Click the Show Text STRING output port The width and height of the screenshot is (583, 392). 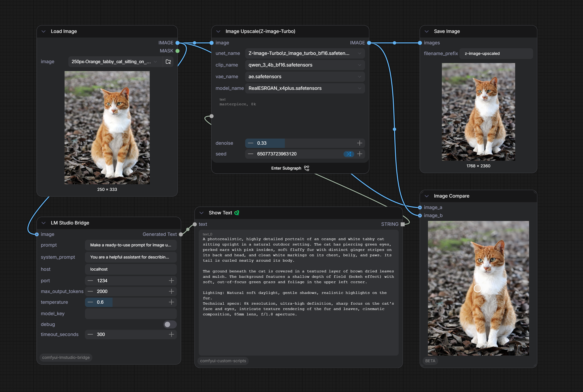[402, 224]
